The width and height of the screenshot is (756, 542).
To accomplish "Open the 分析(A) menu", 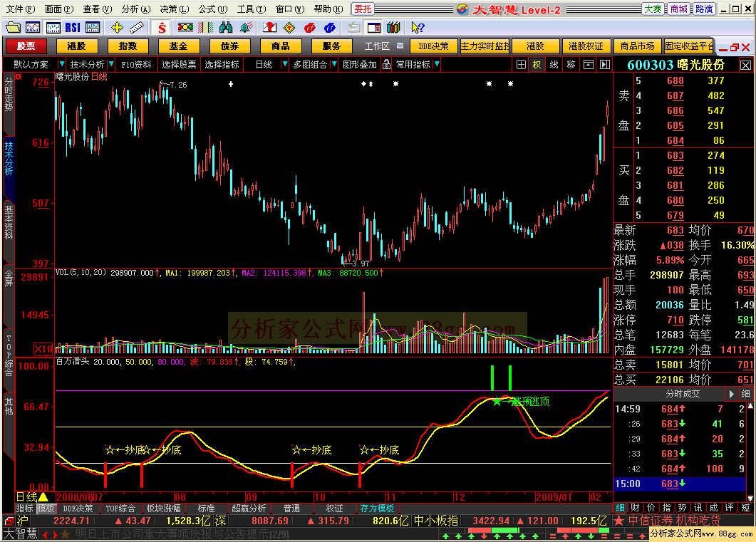I will pos(136,9).
